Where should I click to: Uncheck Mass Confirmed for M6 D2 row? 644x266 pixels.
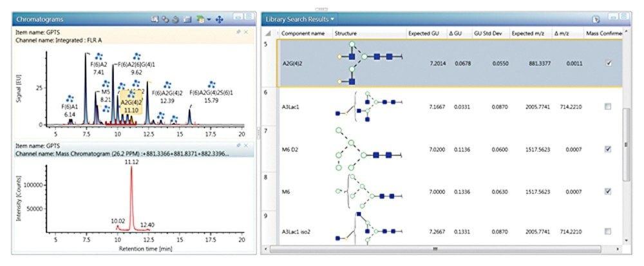point(608,149)
